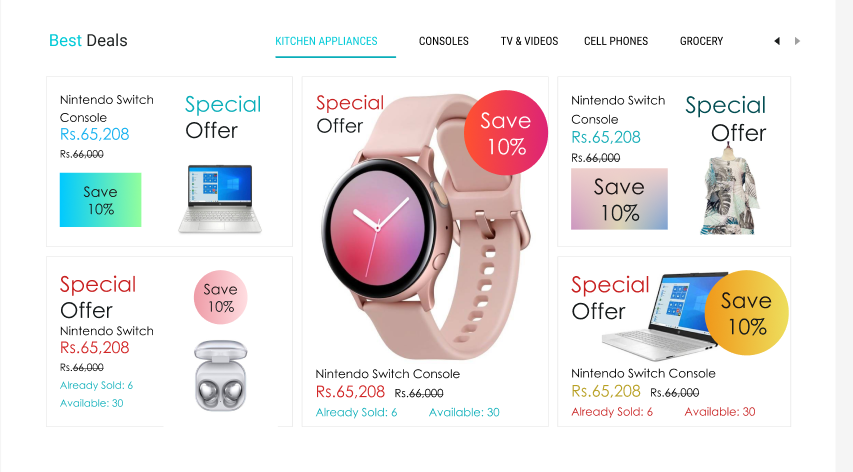Click the floral dress product image
Screen dimensions: 853x472
729,190
